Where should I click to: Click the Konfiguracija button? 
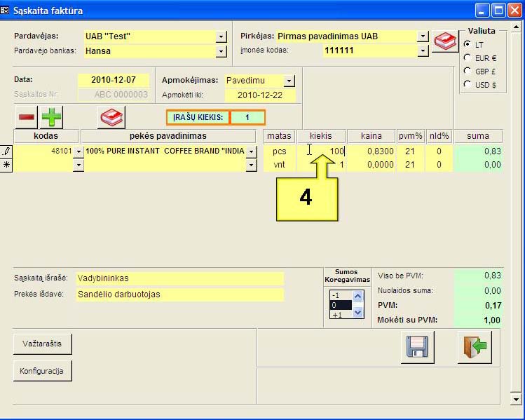pyautogui.click(x=42, y=371)
